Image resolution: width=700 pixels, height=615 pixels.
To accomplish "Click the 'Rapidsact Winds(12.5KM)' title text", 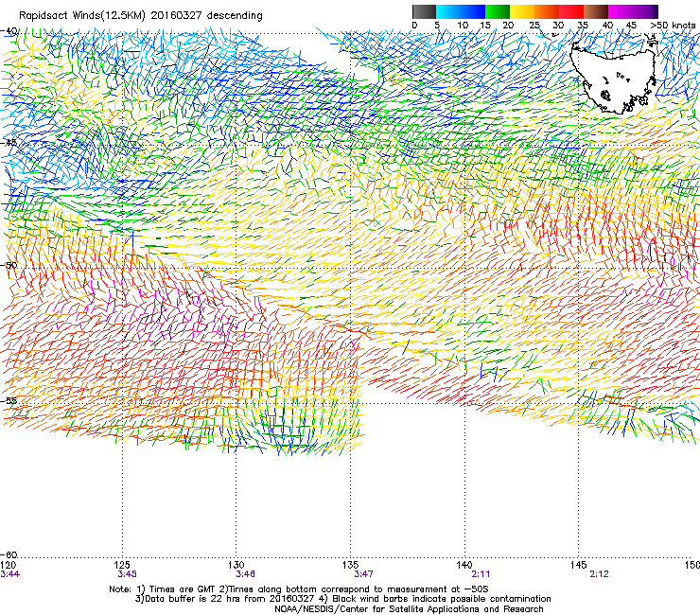I will click(82, 16).
